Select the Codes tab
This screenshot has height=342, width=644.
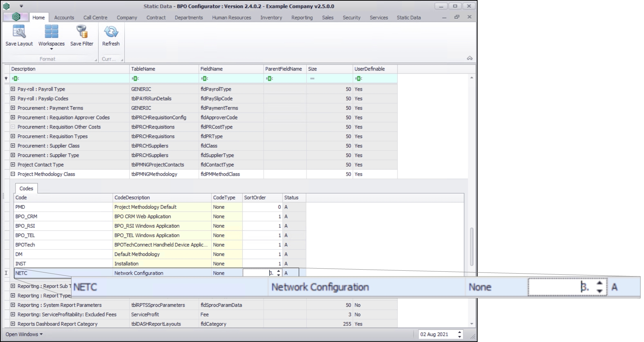tap(26, 188)
